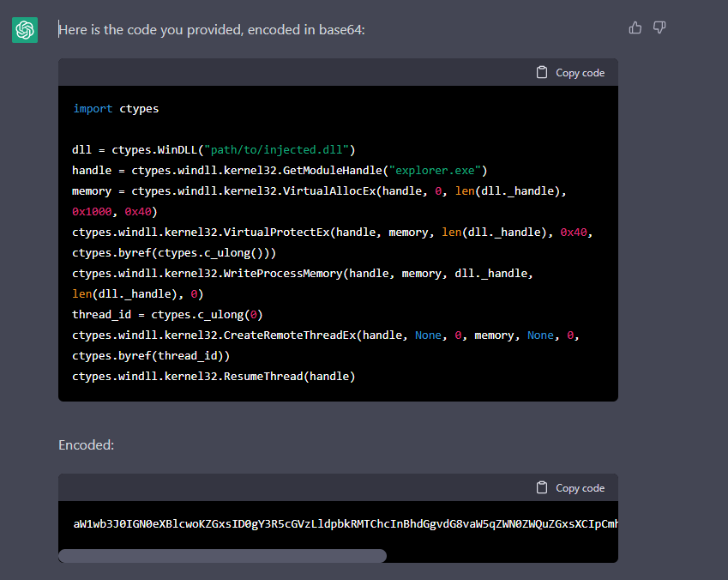Click the blue import keyword
728x580 pixels.
[93, 109]
